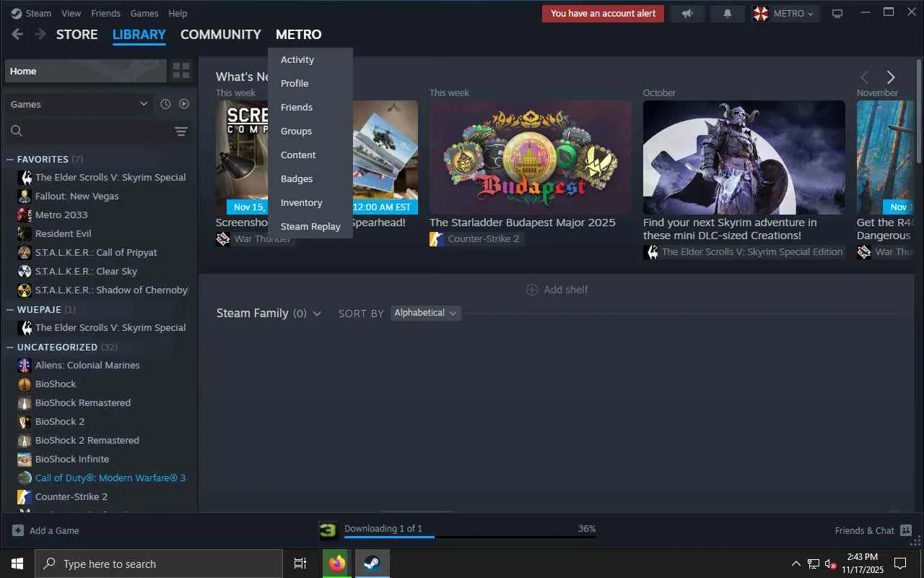
Task: Show hidden system tray icons
Action: (x=796, y=564)
